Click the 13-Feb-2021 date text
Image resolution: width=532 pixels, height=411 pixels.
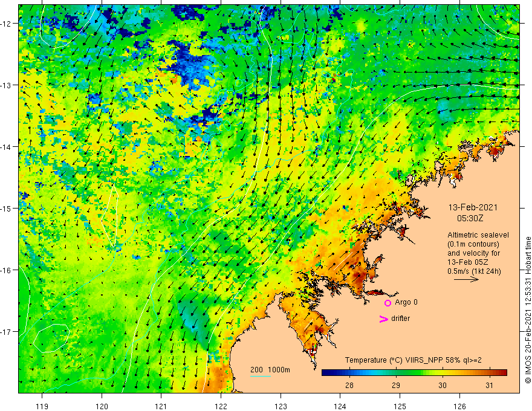click(473, 207)
